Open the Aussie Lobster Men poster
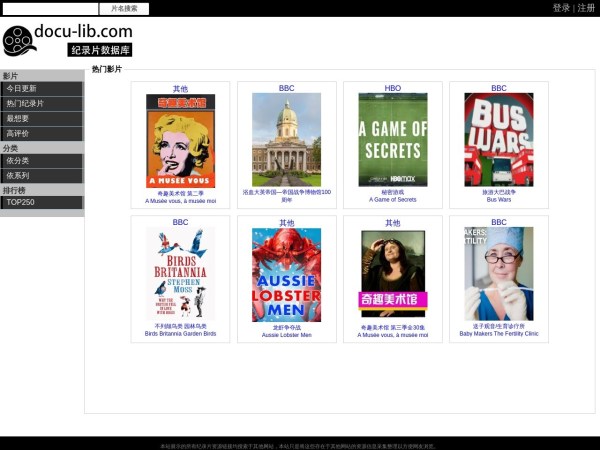The height and width of the screenshot is (450, 600). [286, 274]
